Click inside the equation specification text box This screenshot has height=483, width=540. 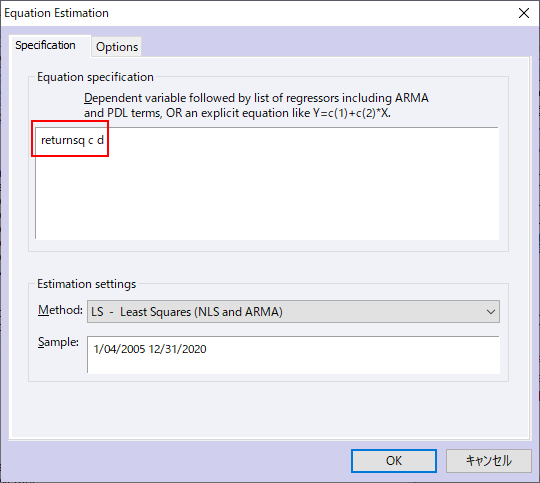point(267,183)
